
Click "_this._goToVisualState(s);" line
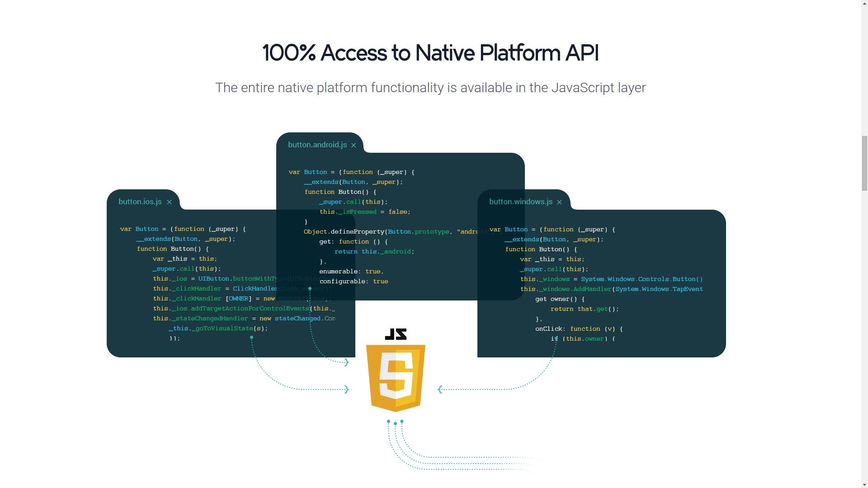pyautogui.click(x=218, y=328)
